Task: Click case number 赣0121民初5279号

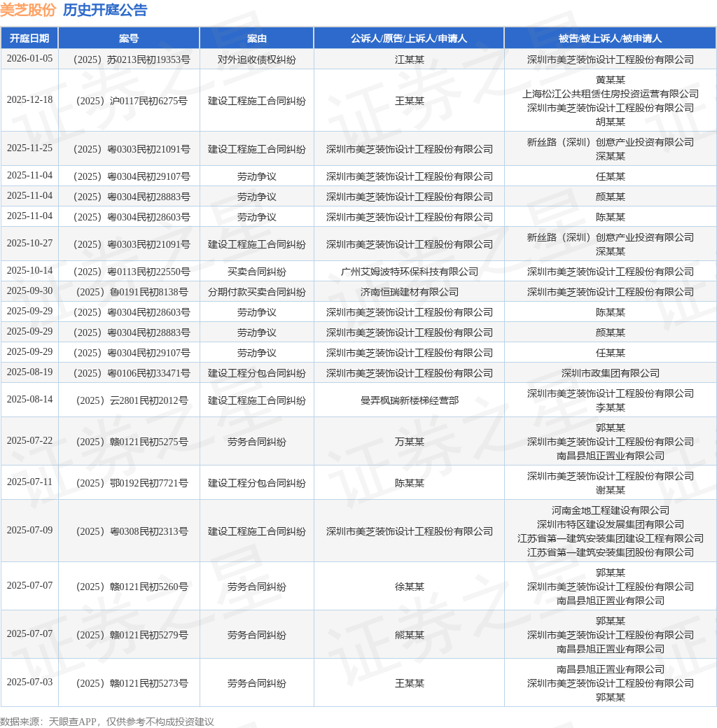Action: pyautogui.click(x=132, y=635)
